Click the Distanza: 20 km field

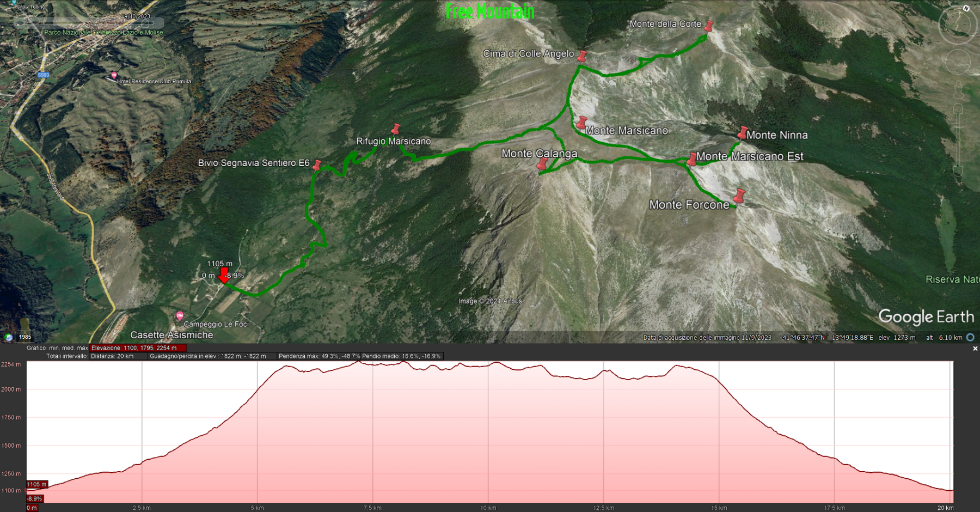pyautogui.click(x=118, y=356)
